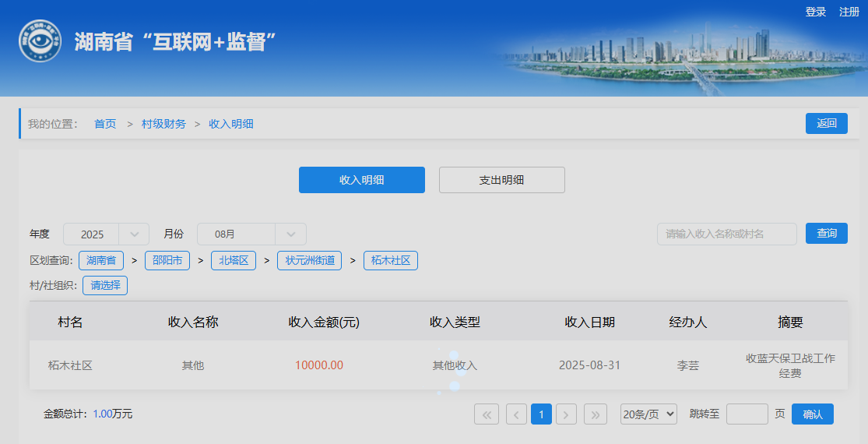Open the 年度 2025 year dropdown
Image resolution: width=868 pixels, height=444 pixels.
(x=106, y=234)
